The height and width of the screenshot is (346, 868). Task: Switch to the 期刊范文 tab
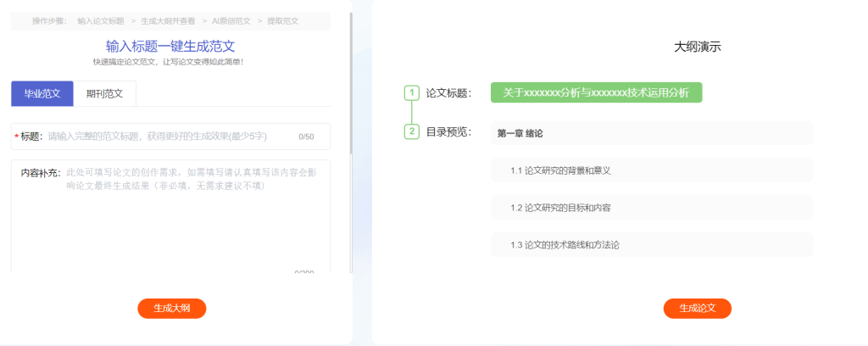coord(104,93)
